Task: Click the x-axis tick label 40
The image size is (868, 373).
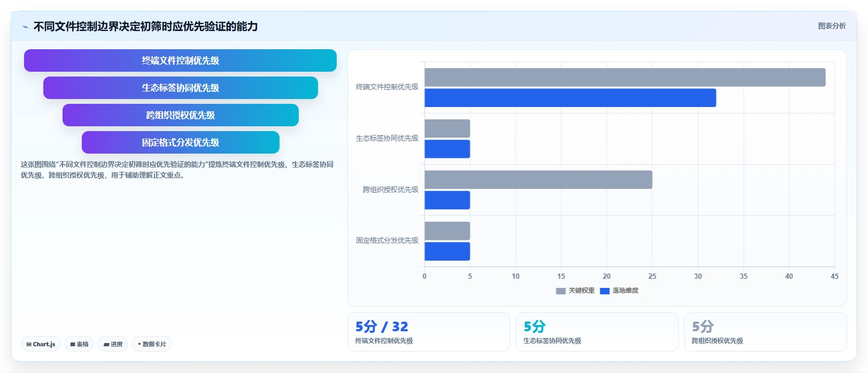Action: click(x=789, y=276)
